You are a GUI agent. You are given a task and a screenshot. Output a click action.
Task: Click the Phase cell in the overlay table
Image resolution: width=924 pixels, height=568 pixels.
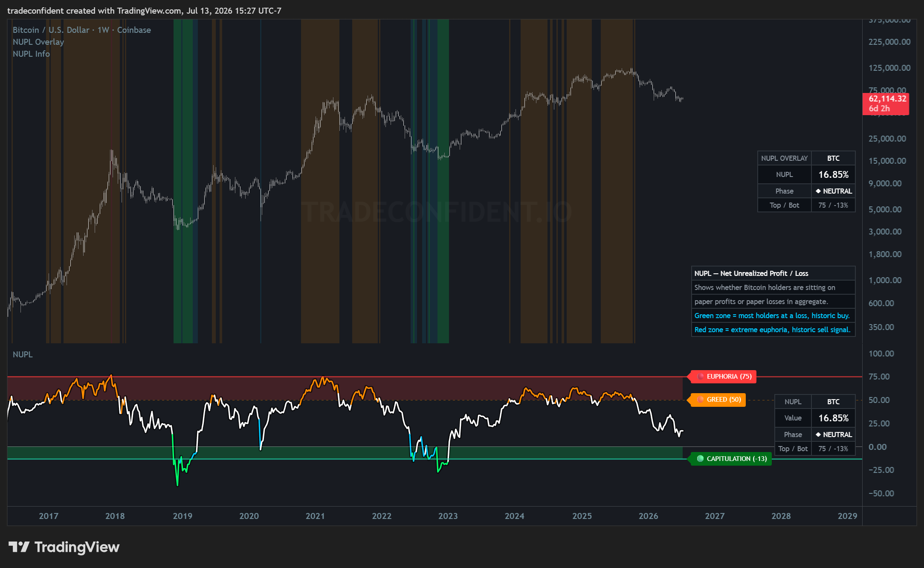785,191
